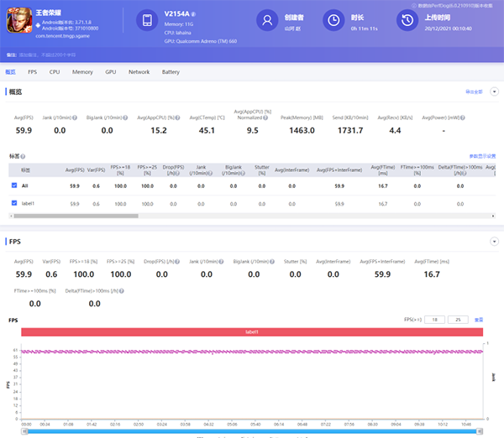Click the FPS threshold input showing 18

433,320
